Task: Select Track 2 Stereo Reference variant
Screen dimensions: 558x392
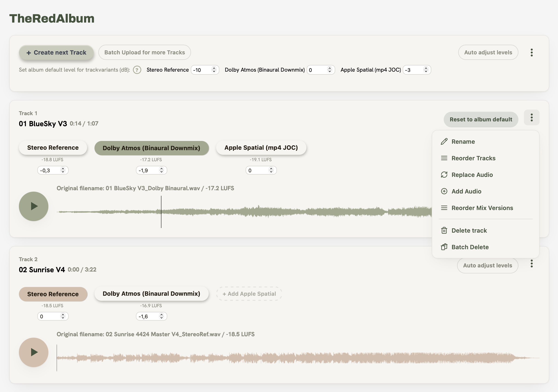Action: pos(53,294)
